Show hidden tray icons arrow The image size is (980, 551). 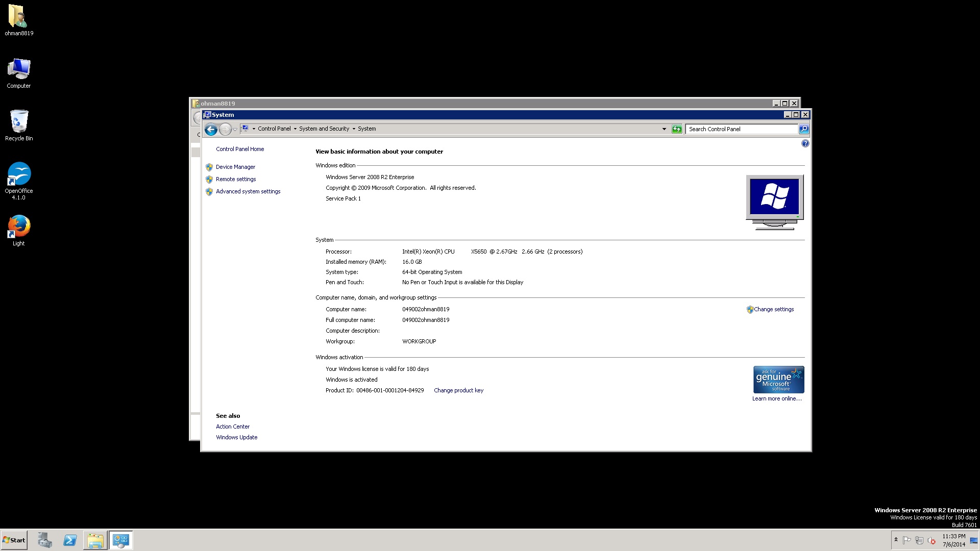(x=896, y=540)
